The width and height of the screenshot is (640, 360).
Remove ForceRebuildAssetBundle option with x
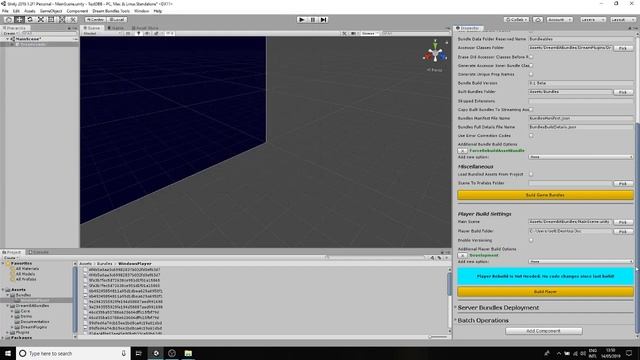pyautogui.click(x=462, y=151)
